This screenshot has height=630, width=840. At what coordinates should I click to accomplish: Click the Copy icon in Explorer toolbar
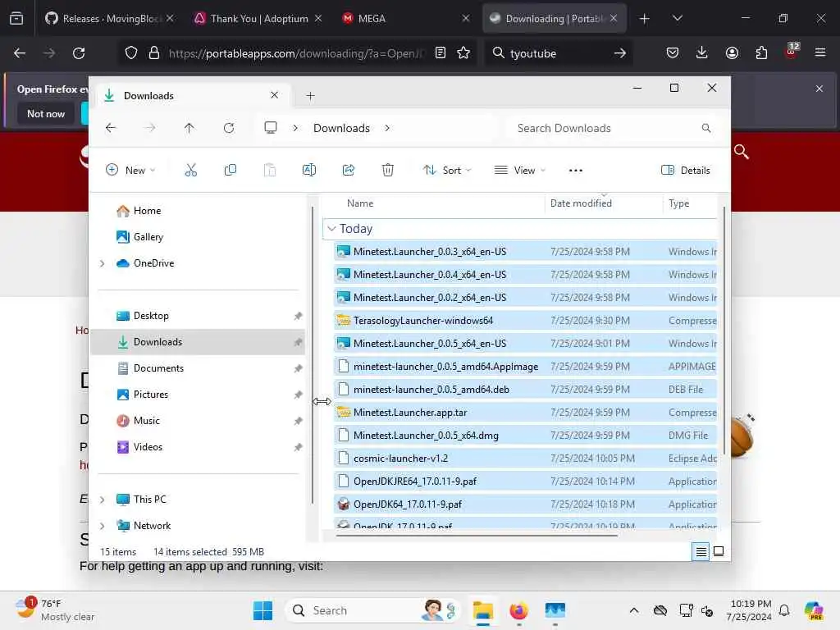click(x=231, y=171)
